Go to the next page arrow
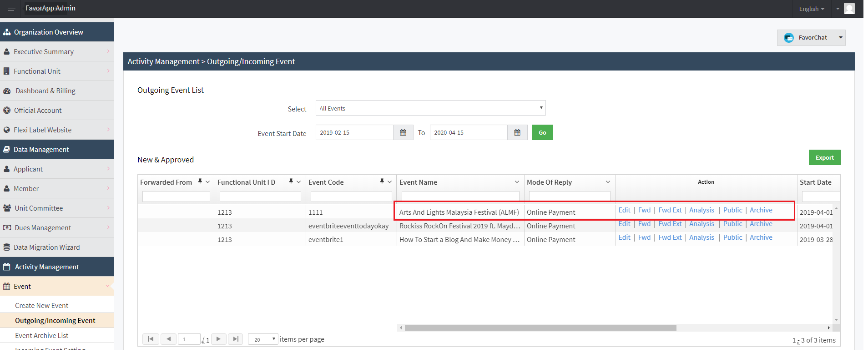The width and height of the screenshot is (868, 353). pos(218,339)
